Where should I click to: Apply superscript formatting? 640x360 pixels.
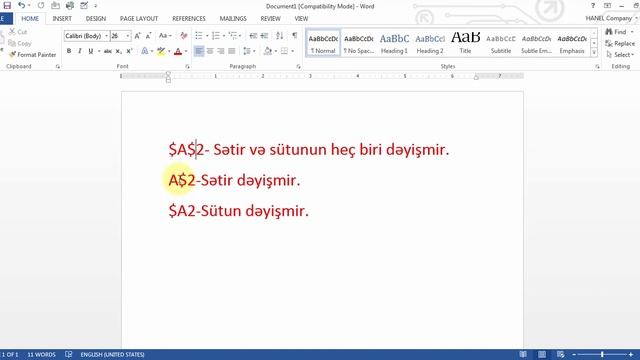(x=129, y=51)
